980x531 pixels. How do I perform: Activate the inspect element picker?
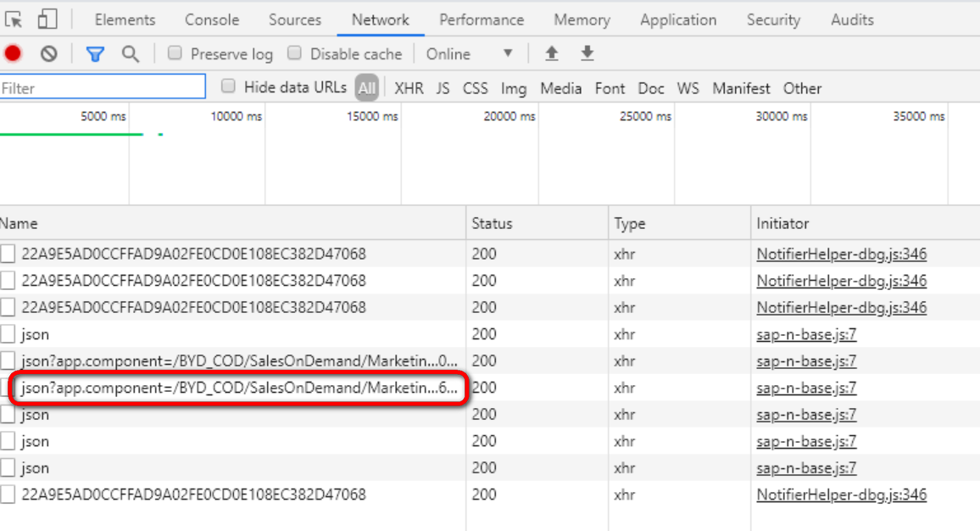tap(14, 17)
